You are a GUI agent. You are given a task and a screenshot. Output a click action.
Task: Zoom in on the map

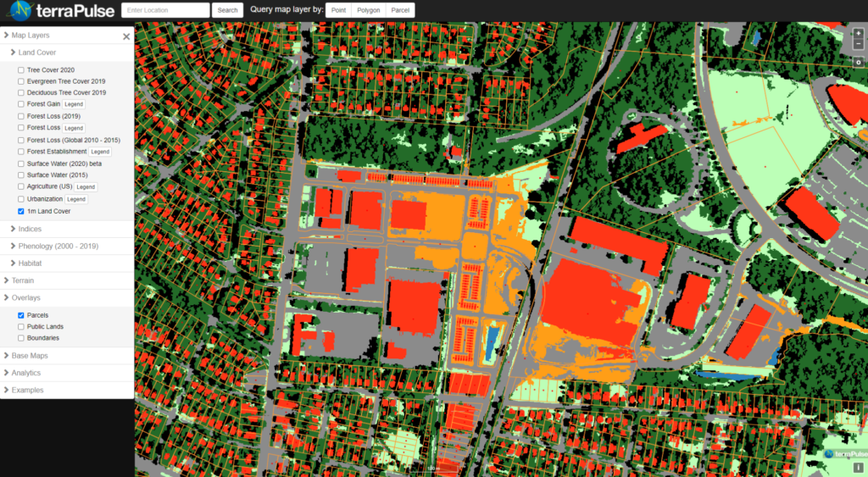coord(858,34)
